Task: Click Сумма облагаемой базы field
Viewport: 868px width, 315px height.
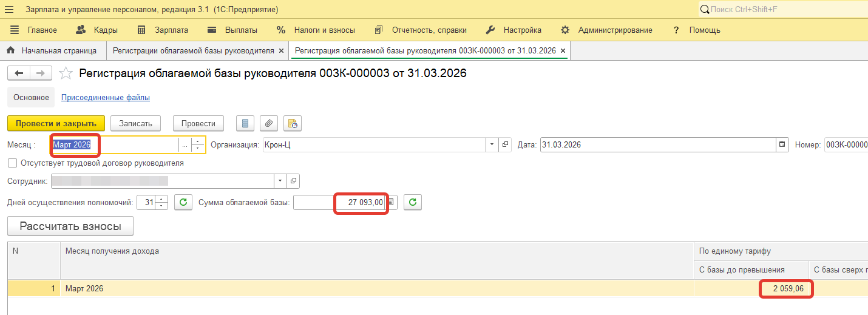Action: (339, 202)
